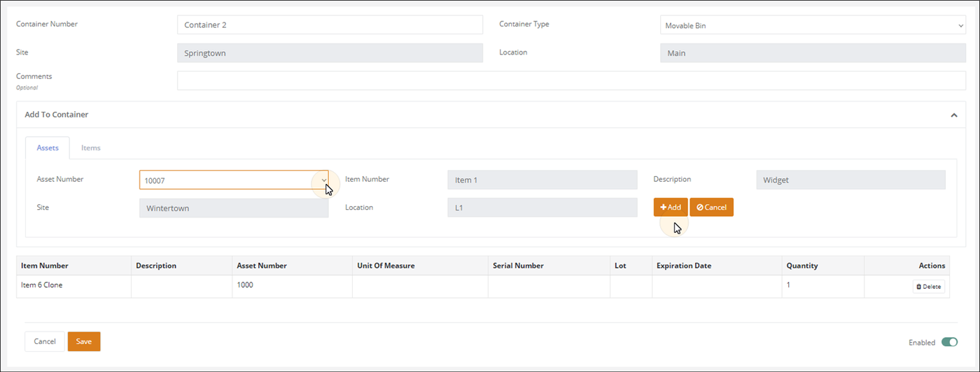Click the orange Cancel button beside Add
Image resolution: width=980 pixels, height=372 pixels.
coord(711,207)
